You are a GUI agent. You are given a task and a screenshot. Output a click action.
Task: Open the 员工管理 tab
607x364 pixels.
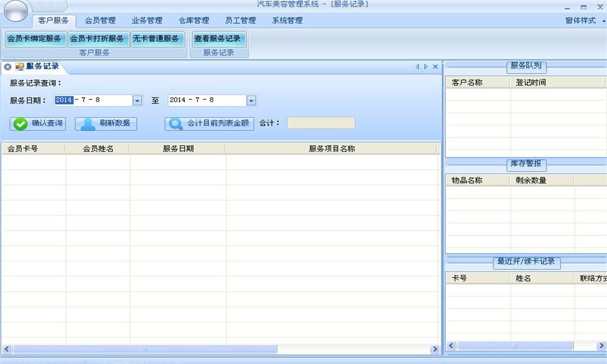(x=240, y=21)
